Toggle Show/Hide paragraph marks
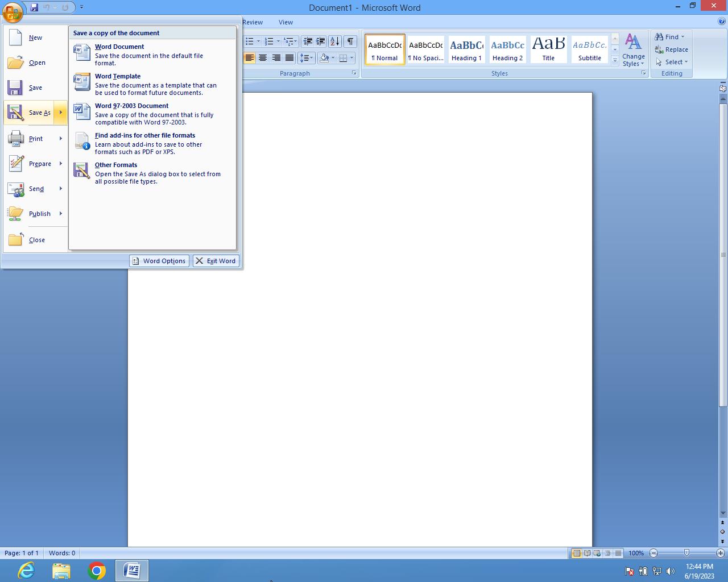This screenshot has width=728, height=582. click(350, 41)
